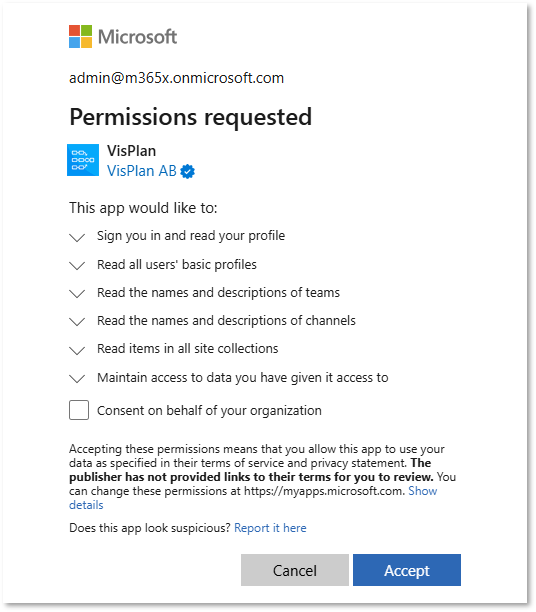Click the admin@m365x.onmicrosoft.com account text
536x612 pixels.
click(x=176, y=78)
